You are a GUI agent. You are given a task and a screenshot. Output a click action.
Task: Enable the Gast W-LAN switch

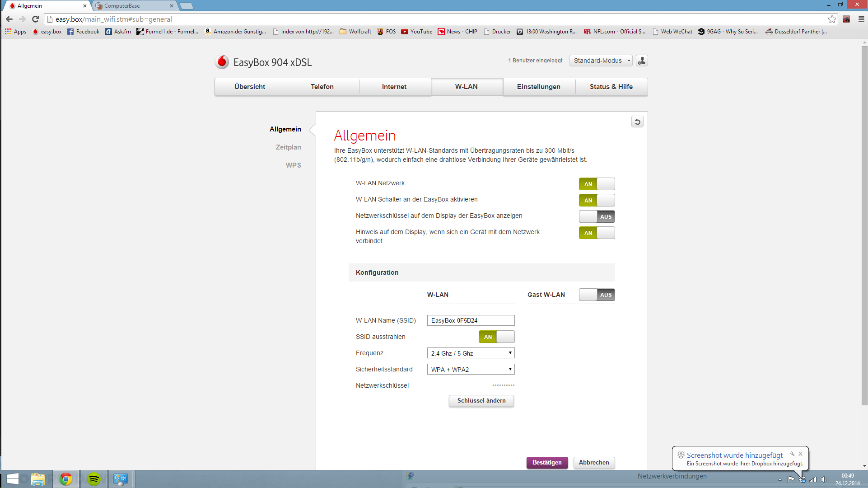point(597,295)
